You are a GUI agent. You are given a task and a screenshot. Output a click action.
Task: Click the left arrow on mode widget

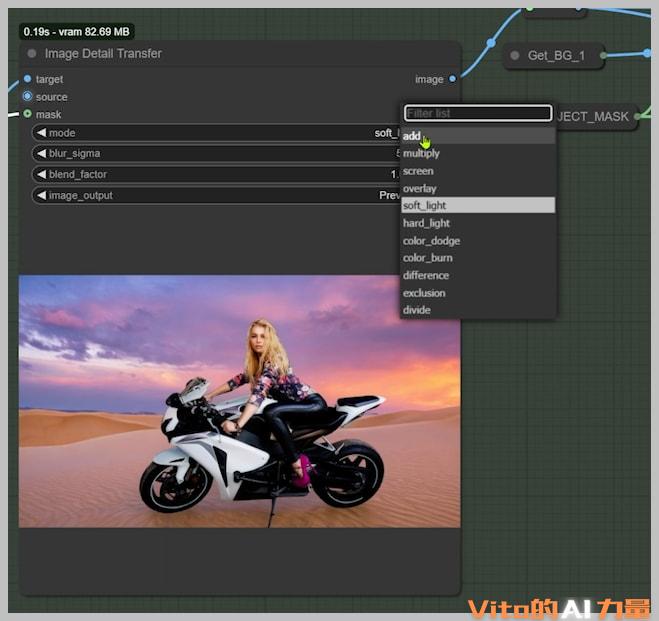click(41, 133)
